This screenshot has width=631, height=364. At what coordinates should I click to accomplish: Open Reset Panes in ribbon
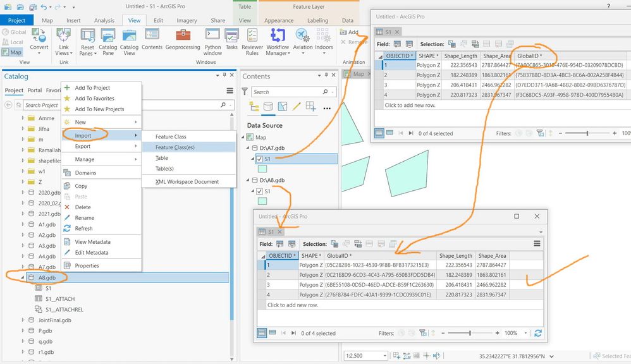click(87, 42)
